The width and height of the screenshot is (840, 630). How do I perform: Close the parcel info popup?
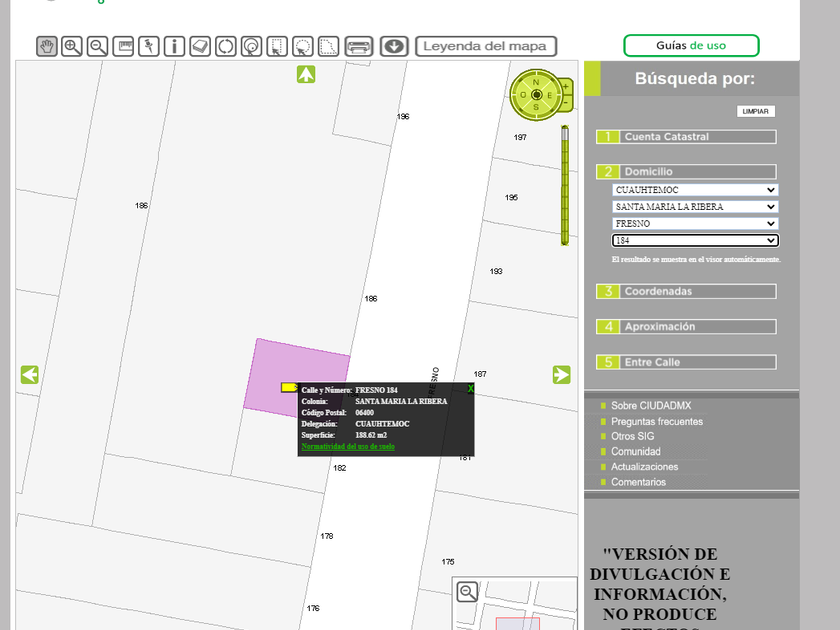[470, 389]
